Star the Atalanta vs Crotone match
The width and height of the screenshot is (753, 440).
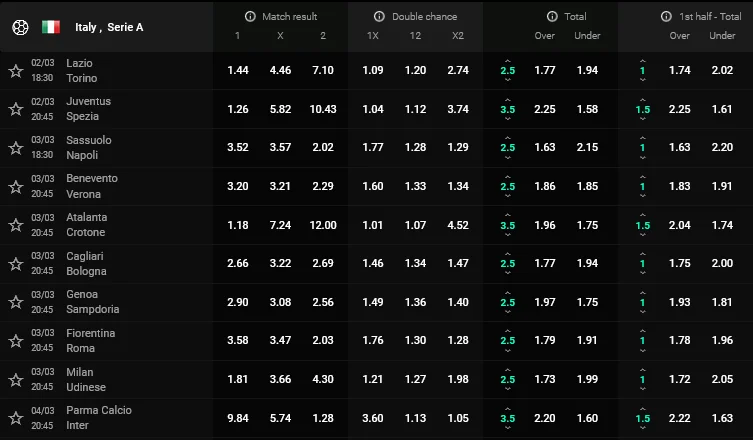coord(16,225)
